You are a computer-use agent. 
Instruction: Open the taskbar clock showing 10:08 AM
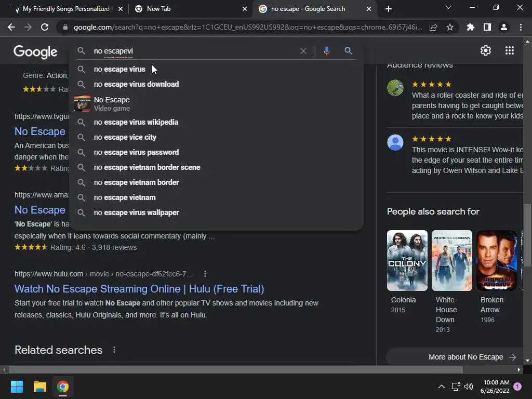click(x=495, y=387)
